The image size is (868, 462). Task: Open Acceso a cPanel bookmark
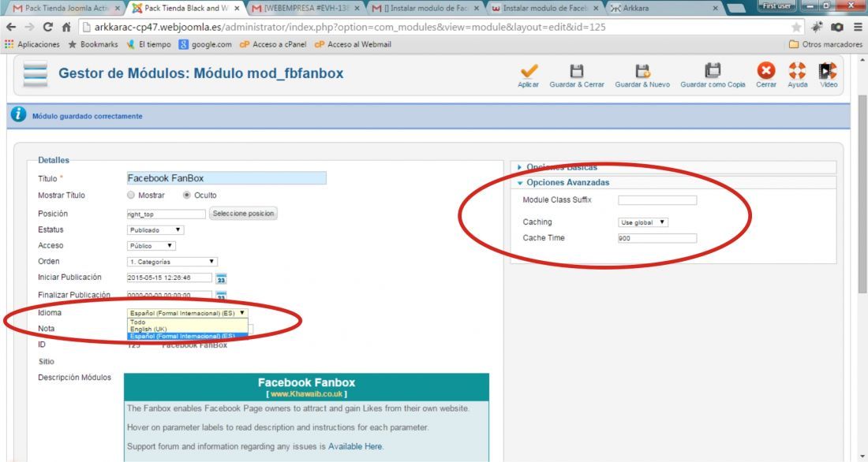tap(273, 44)
